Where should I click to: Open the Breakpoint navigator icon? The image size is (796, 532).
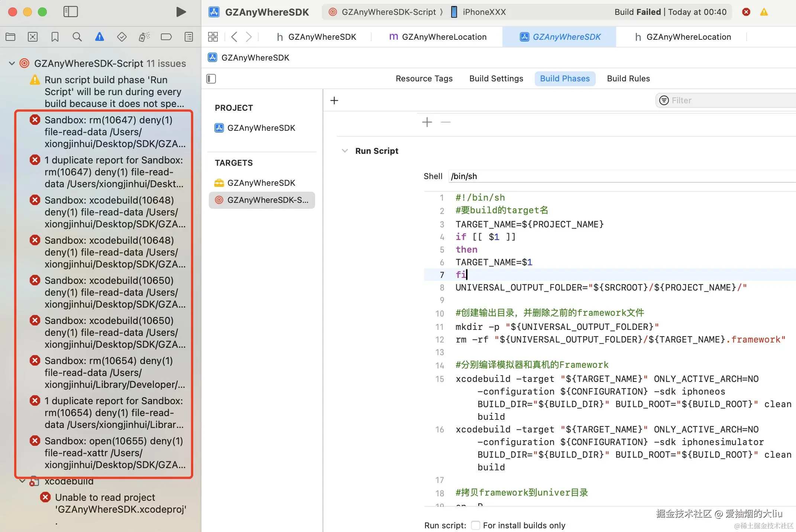pos(166,37)
